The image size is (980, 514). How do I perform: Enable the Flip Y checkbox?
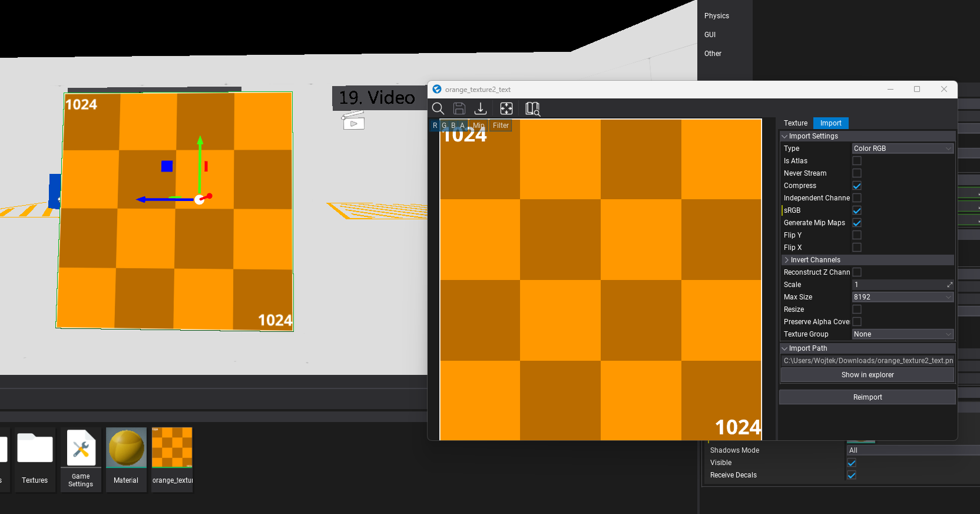point(857,235)
